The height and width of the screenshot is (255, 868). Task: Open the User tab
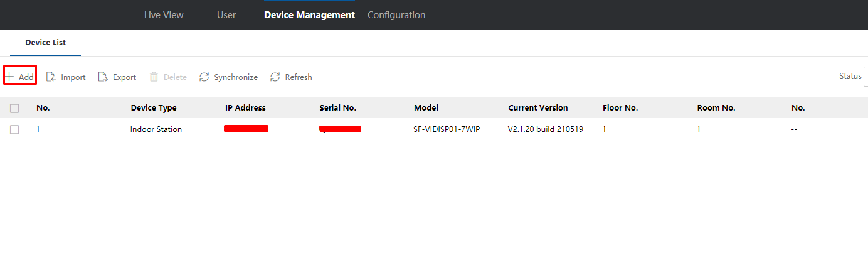pyautogui.click(x=226, y=15)
